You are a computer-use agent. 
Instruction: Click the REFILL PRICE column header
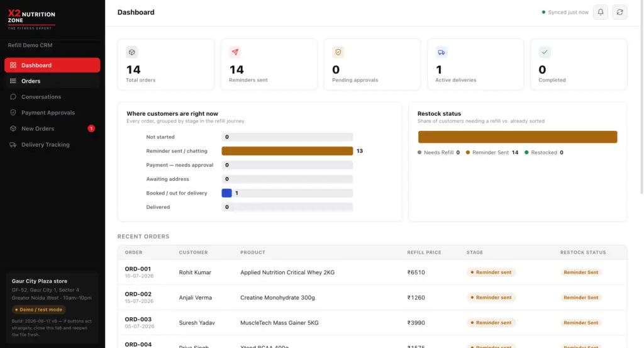click(x=424, y=252)
